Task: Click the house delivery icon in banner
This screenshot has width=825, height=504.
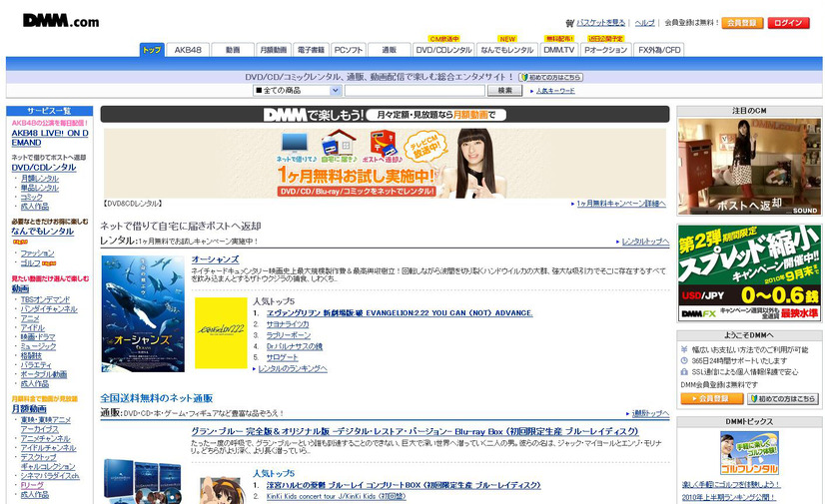Action: click(339, 143)
